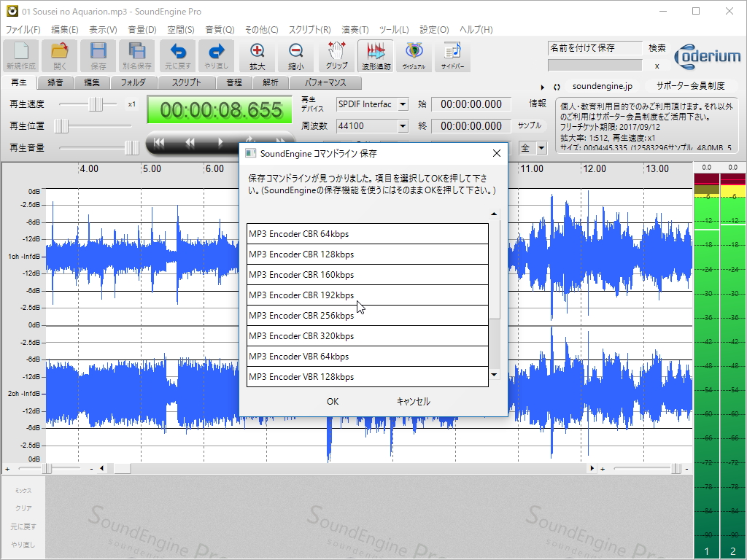Click OK in the save dialog
The height and width of the screenshot is (560, 747).
click(333, 402)
